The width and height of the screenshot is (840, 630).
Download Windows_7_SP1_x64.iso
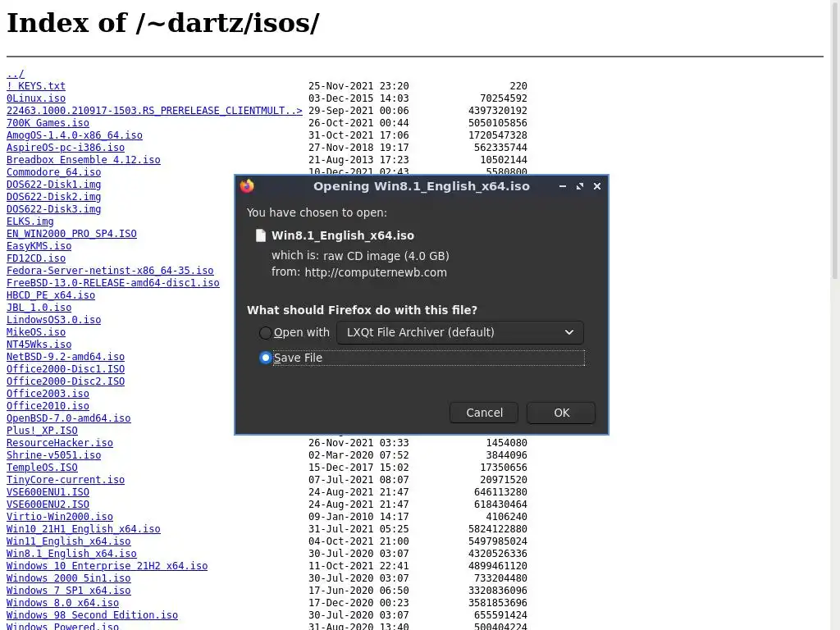coord(69,591)
